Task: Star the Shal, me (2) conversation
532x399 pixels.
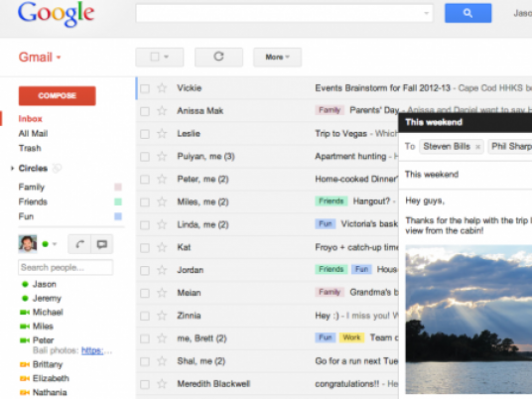Action: [162, 361]
